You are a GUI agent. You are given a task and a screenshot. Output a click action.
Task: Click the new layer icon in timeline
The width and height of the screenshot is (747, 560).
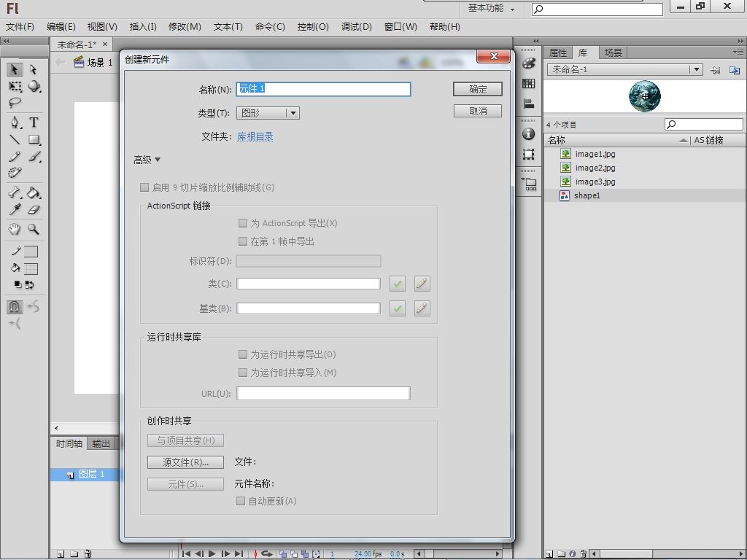[x=61, y=554]
